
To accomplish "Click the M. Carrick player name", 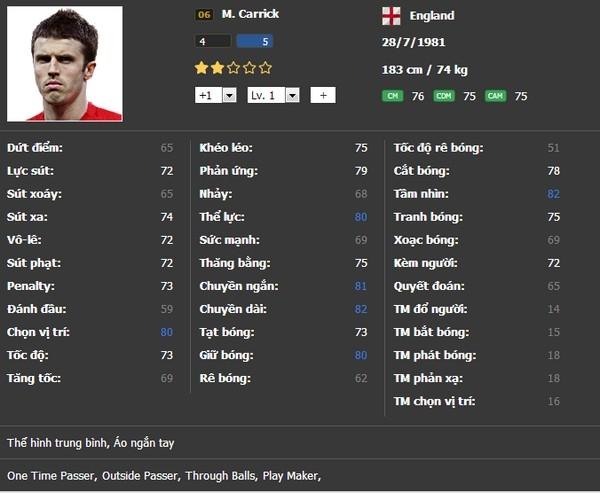I will click(252, 14).
